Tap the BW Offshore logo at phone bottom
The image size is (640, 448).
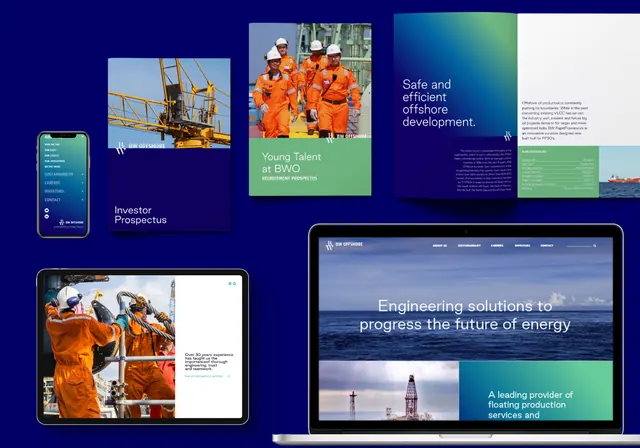71,222
